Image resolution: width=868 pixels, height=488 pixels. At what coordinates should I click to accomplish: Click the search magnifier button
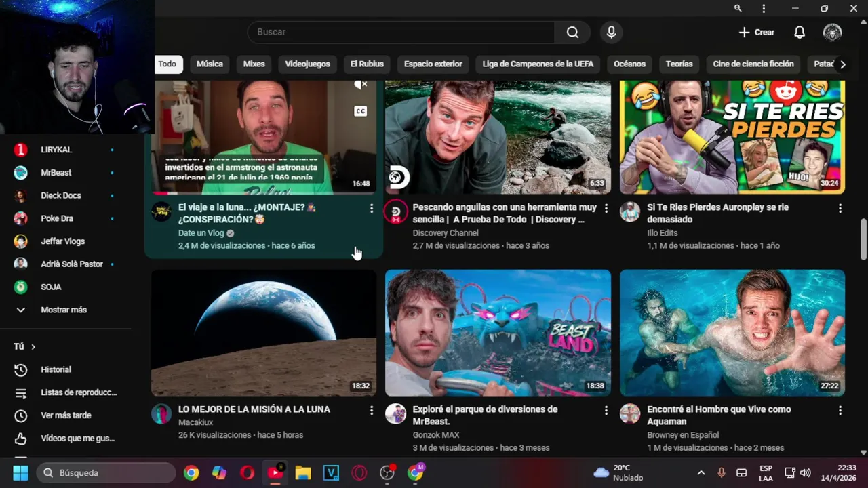(572, 32)
